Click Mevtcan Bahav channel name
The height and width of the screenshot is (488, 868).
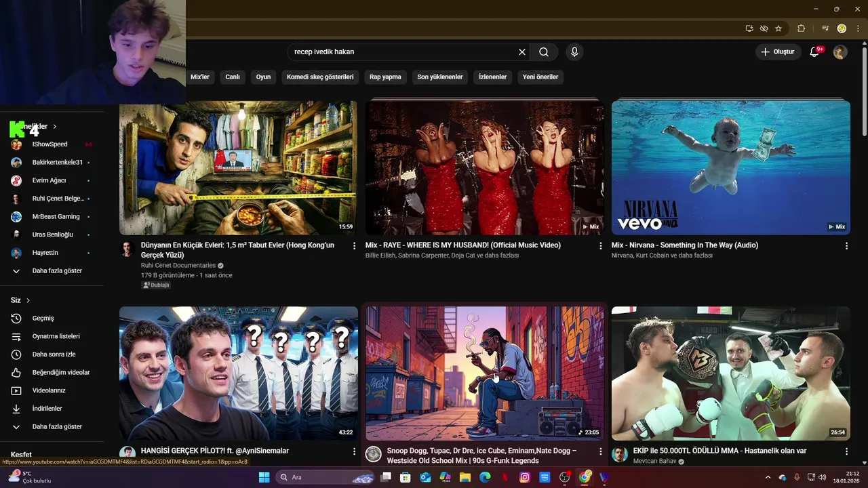pyautogui.click(x=654, y=461)
